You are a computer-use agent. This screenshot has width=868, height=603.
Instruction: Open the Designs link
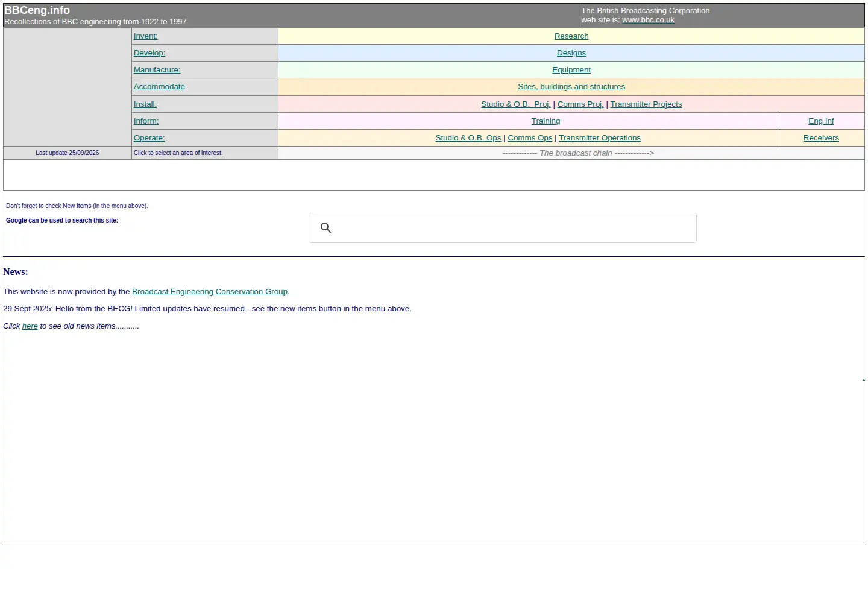click(x=571, y=53)
